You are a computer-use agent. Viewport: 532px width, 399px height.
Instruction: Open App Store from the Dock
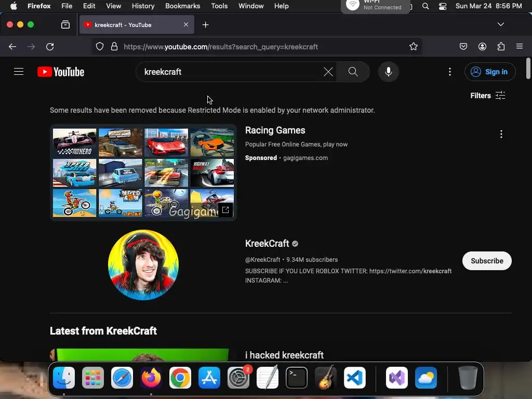[209, 378]
